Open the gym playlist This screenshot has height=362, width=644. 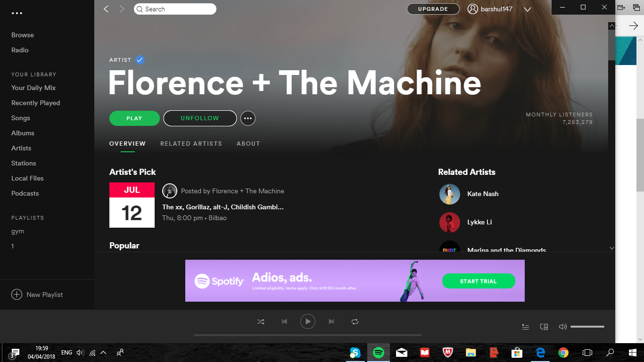click(x=18, y=231)
